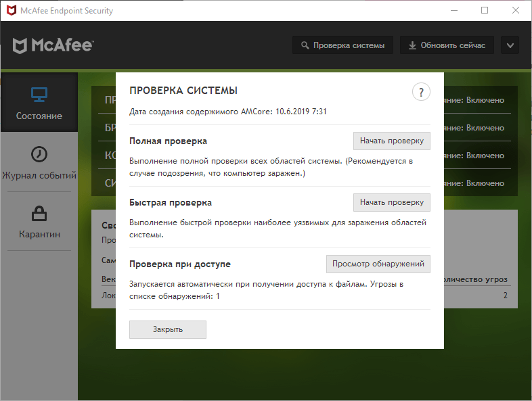Open Просмотр обнаружений for on-access scan
This screenshot has height=401, width=532.
(378, 264)
